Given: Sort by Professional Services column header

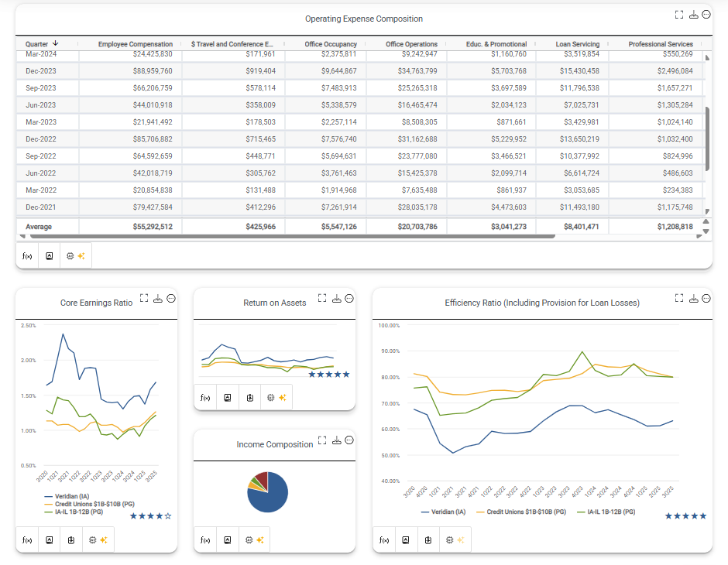Looking at the screenshot, I should (661, 44).
